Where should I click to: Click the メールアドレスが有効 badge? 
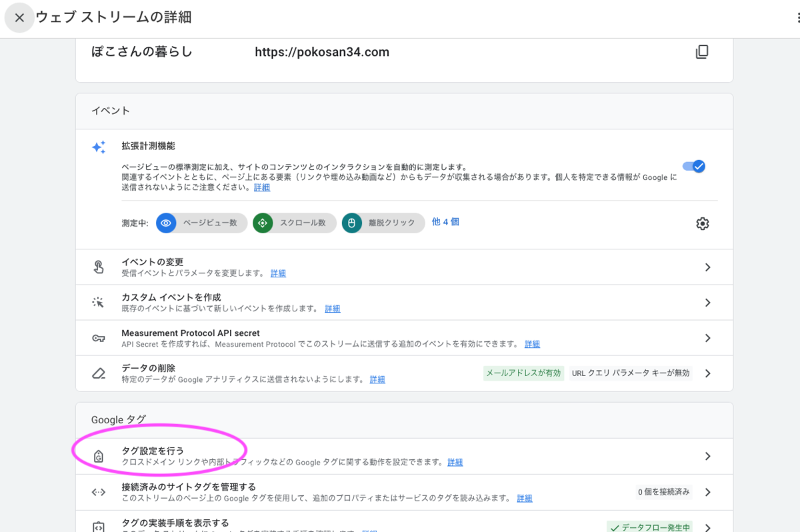tap(523, 373)
